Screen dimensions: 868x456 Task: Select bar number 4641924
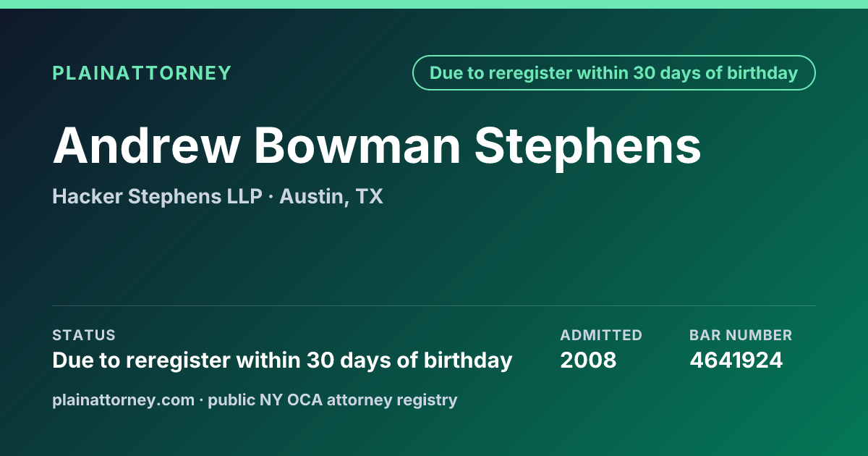tap(736, 360)
